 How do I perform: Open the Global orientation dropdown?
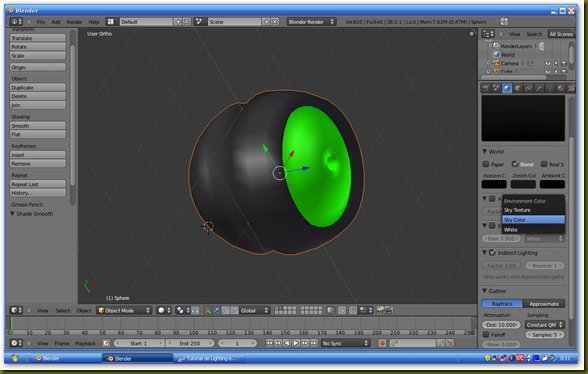(254, 310)
